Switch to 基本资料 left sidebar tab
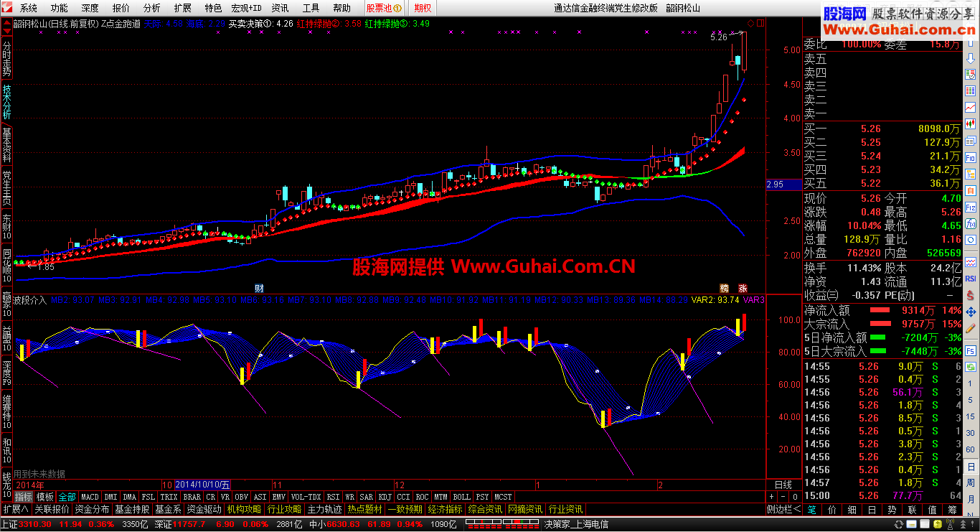This screenshot has width=980, height=532. pyautogui.click(x=7, y=144)
